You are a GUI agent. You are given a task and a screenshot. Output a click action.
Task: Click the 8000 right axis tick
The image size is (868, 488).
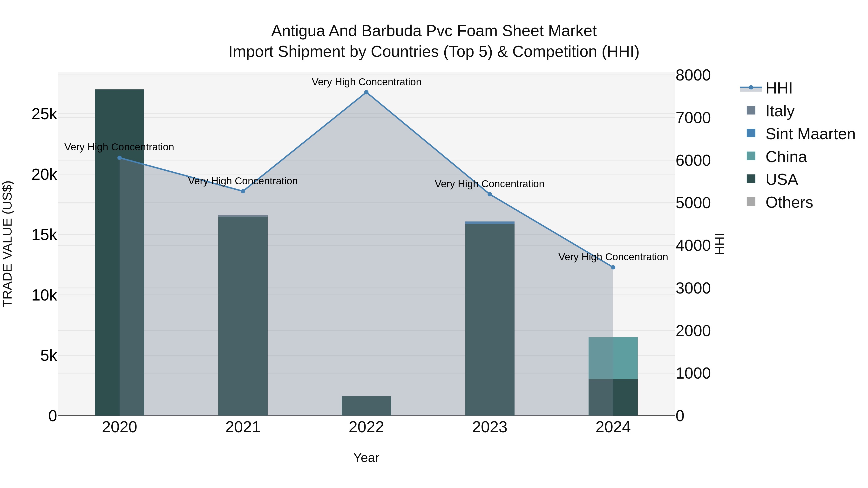(x=693, y=75)
